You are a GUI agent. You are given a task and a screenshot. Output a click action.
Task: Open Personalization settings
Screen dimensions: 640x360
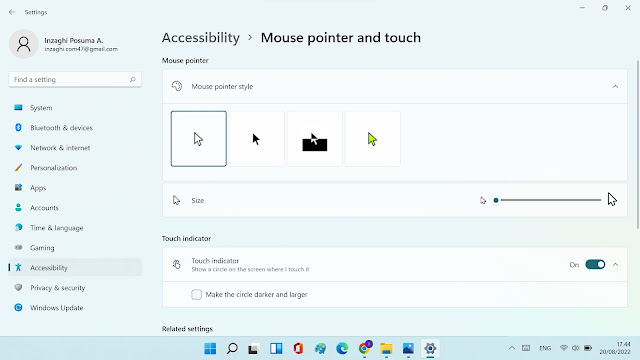pyautogui.click(x=75, y=168)
